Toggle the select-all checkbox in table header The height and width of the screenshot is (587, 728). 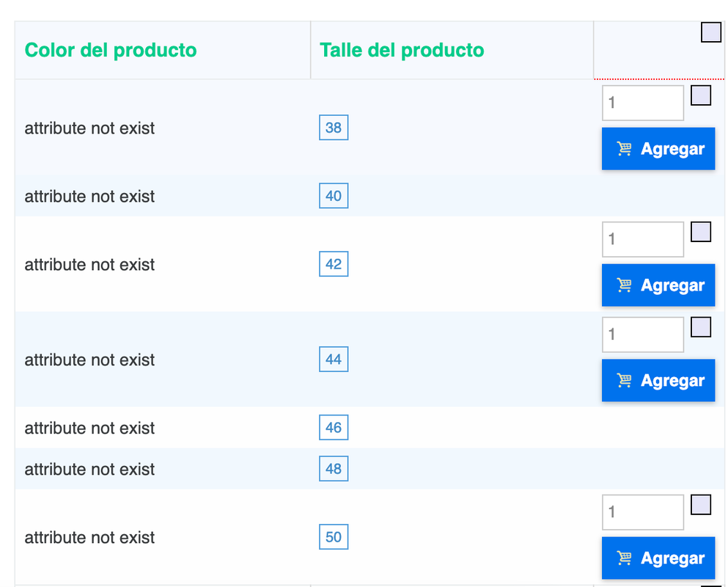click(x=711, y=33)
